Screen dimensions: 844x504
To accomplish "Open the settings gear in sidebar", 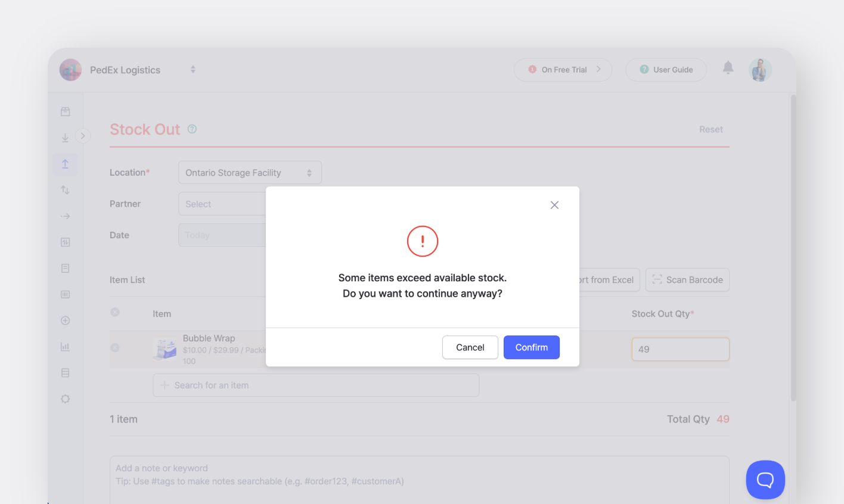I will click(66, 399).
